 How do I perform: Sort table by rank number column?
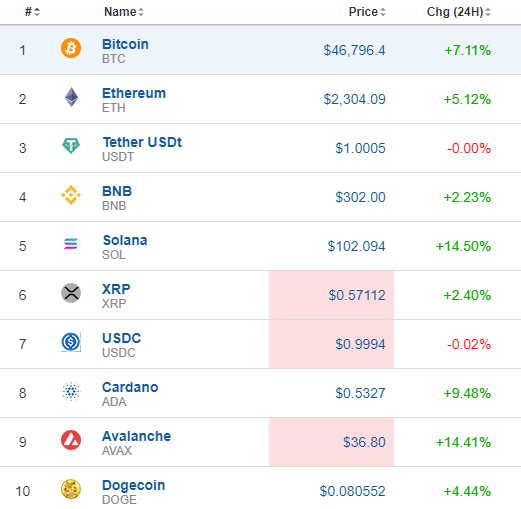click(x=32, y=12)
